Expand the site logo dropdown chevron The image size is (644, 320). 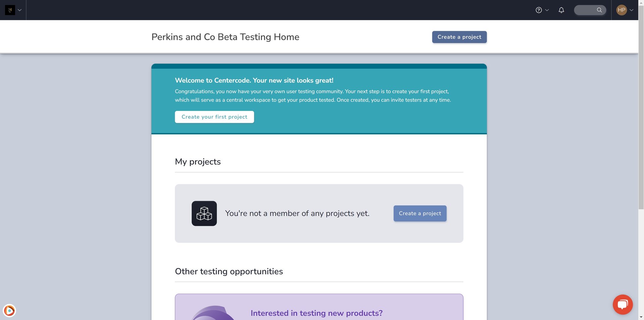(20, 10)
